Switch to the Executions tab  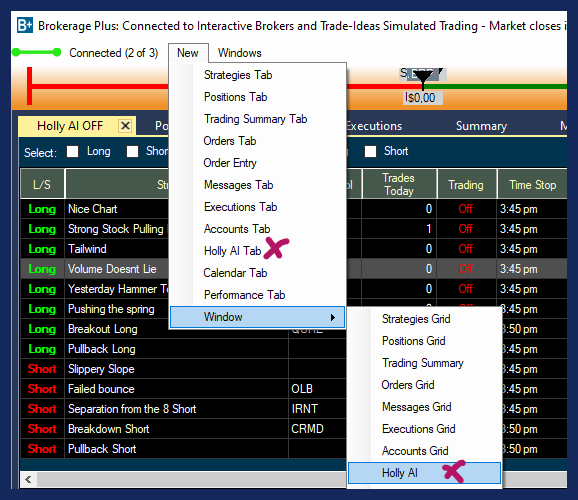coord(374,126)
